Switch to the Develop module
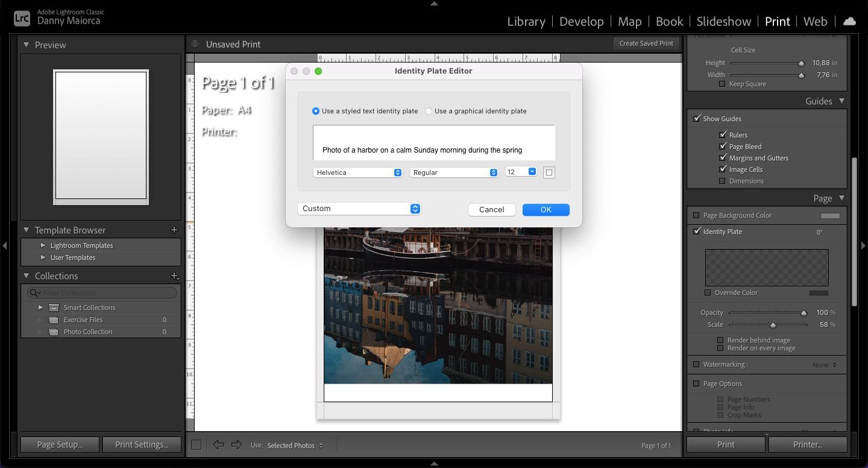 [582, 22]
